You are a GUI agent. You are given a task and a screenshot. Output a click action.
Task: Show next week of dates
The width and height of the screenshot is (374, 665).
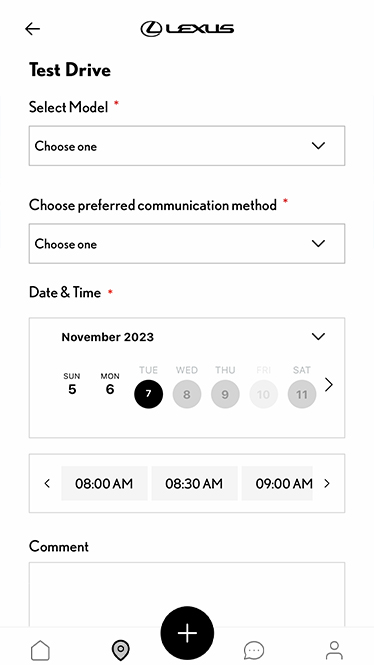[329, 385]
